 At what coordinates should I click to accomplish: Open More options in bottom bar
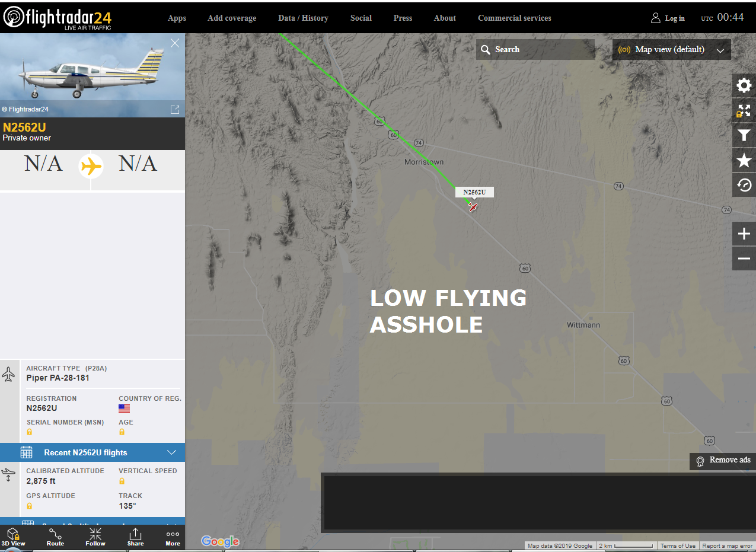pos(173,538)
